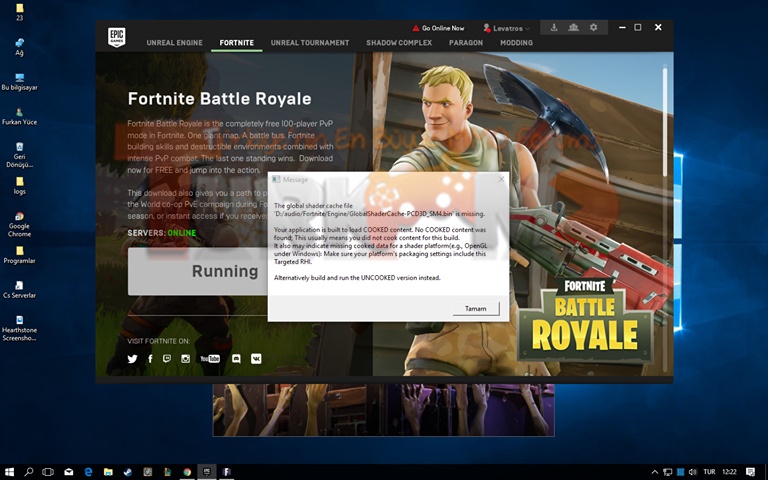Open Task View on the taskbar
The image size is (768, 480).
pos(48,472)
